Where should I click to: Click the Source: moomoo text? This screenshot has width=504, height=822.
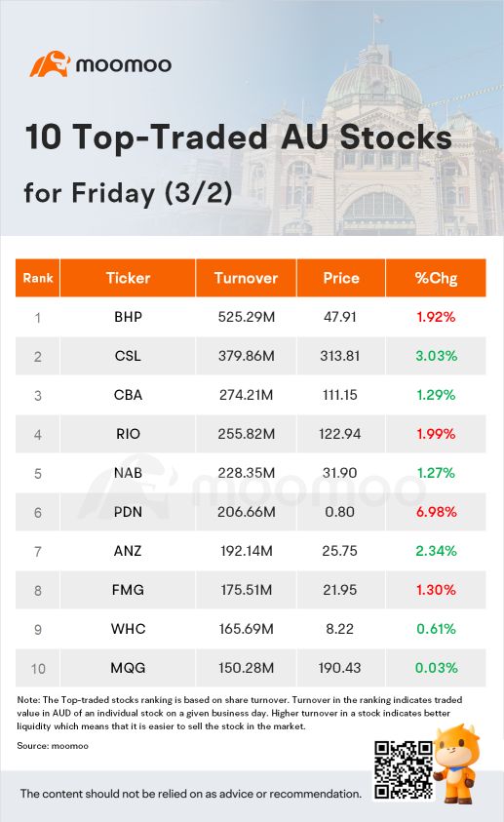click(x=53, y=746)
